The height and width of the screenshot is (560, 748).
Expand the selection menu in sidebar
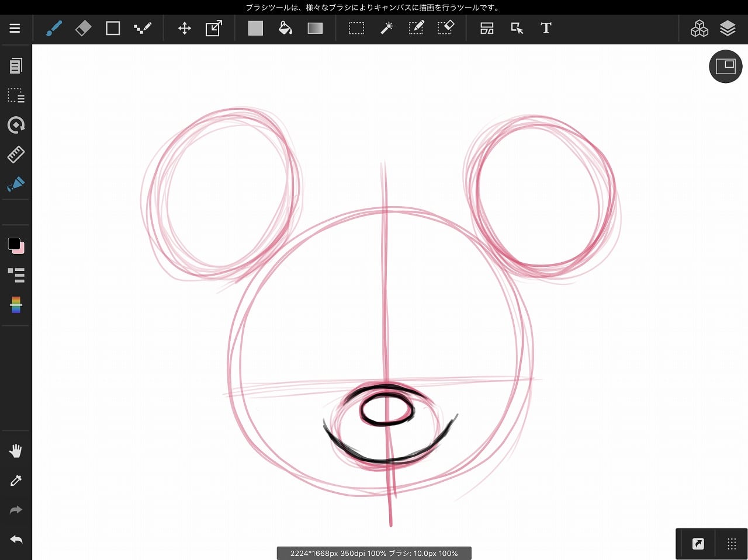[x=16, y=95]
